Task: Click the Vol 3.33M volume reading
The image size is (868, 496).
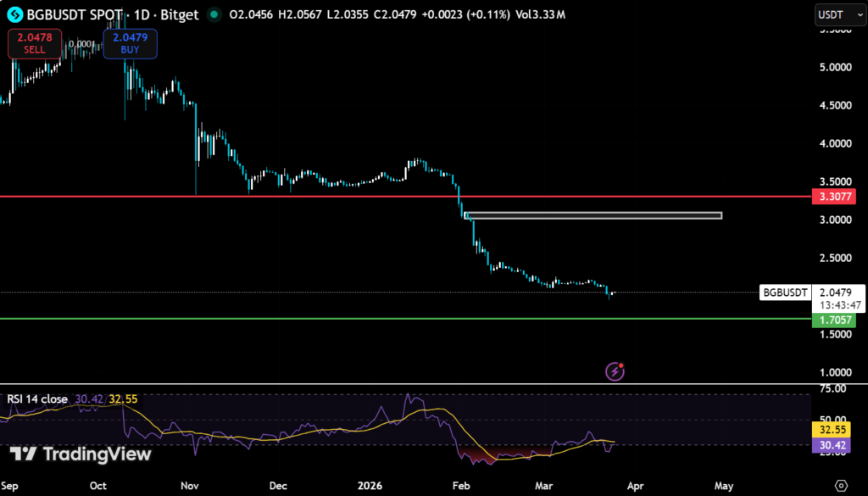Action: (541, 14)
